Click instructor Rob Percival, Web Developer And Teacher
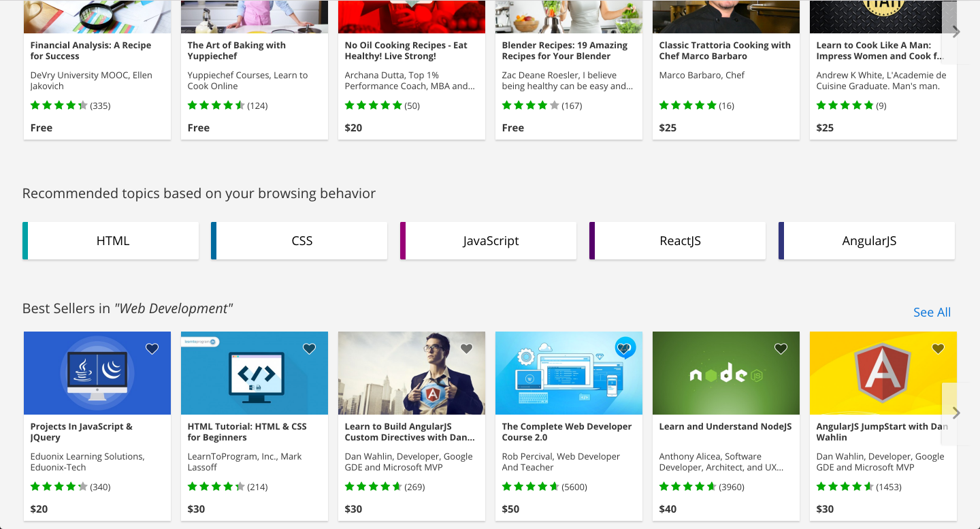Image resolution: width=980 pixels, height=529 pixels. [x=561, y=462]
